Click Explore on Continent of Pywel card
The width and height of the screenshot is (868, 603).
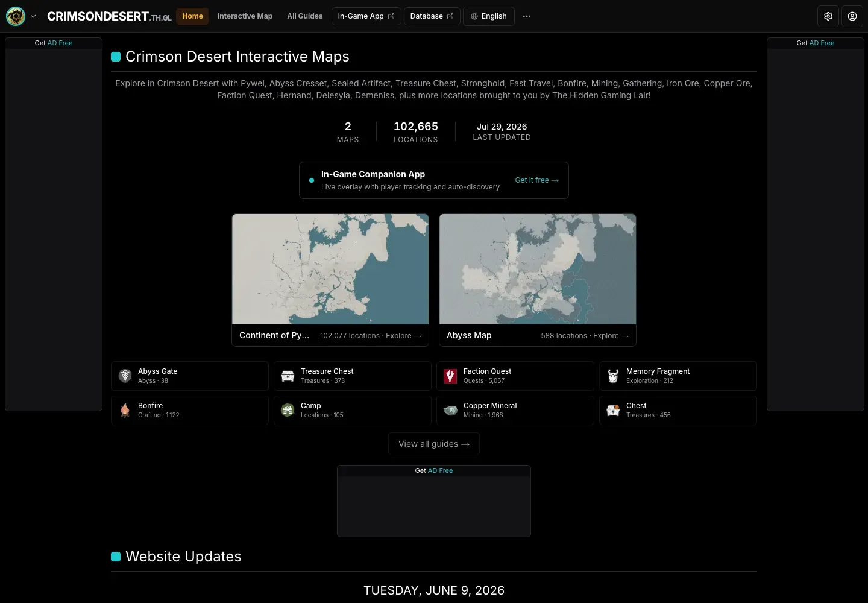click(x=403, y=336)
